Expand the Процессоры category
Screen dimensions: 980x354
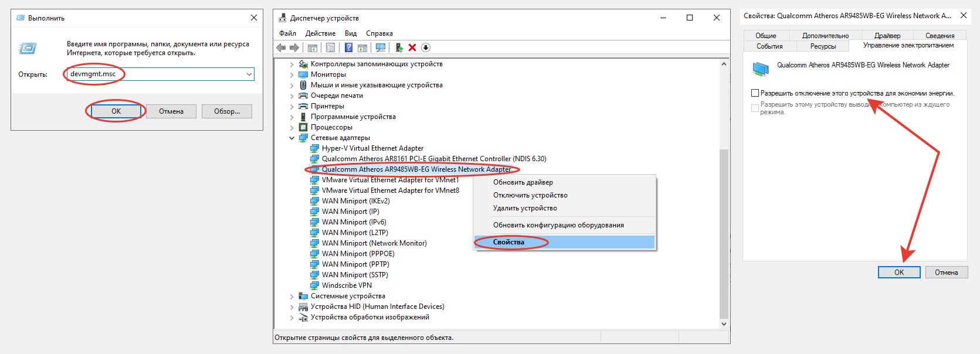292,127
